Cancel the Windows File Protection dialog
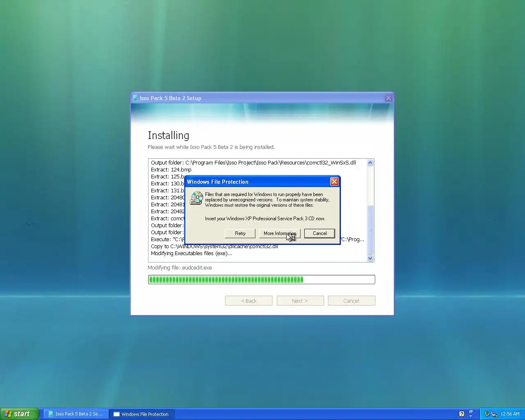The height and width of the screenshot is (420, 525). pyautogui.click(x=320, y=233)
